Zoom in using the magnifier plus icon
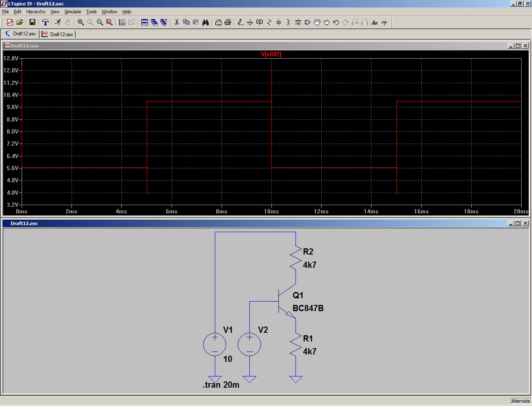This screenshot has width=532, height=406. 81,22
